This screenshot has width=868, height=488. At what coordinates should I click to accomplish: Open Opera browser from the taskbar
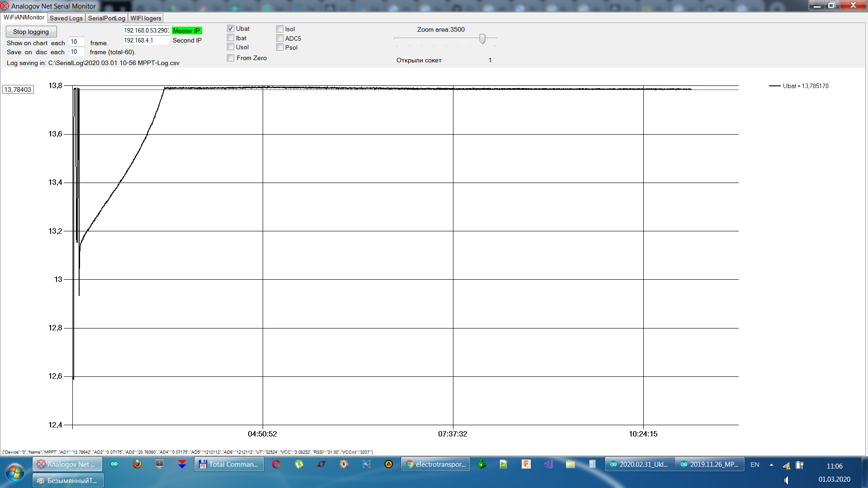(276, 464)
